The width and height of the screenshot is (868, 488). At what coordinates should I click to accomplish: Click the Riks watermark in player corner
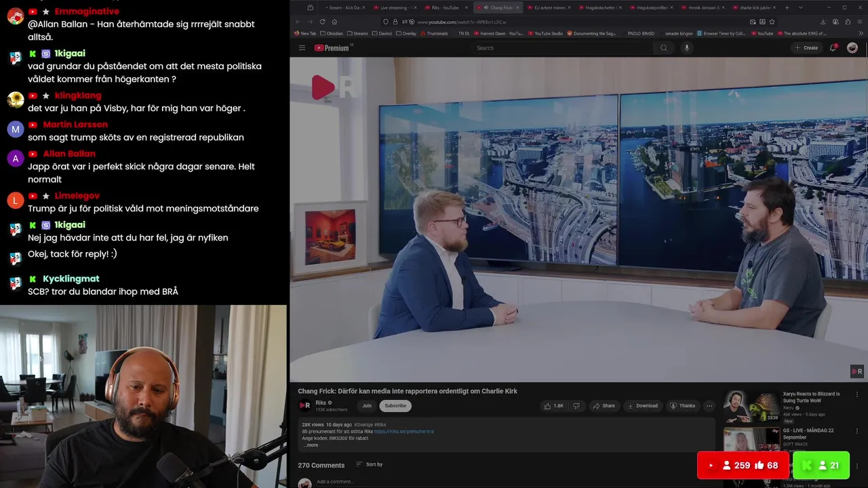(x=857, y=371)
